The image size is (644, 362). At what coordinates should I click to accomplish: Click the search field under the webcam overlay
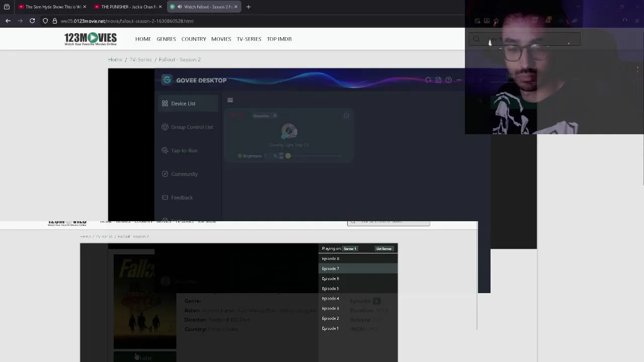click(525, 39)
